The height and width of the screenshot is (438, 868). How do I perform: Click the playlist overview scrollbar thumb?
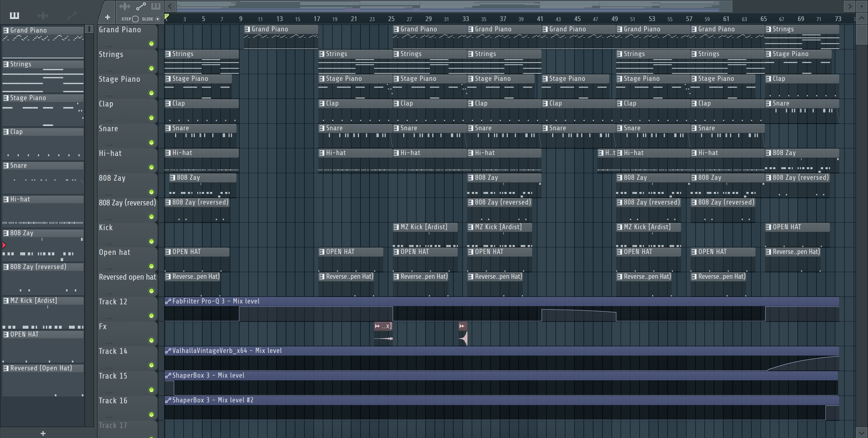454,6
